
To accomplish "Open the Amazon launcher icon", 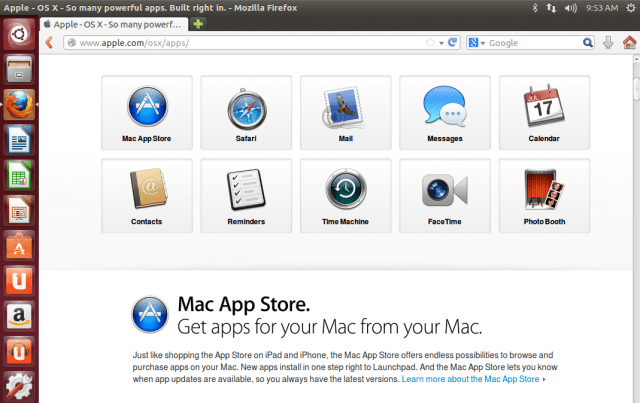I will pos(19,316).
